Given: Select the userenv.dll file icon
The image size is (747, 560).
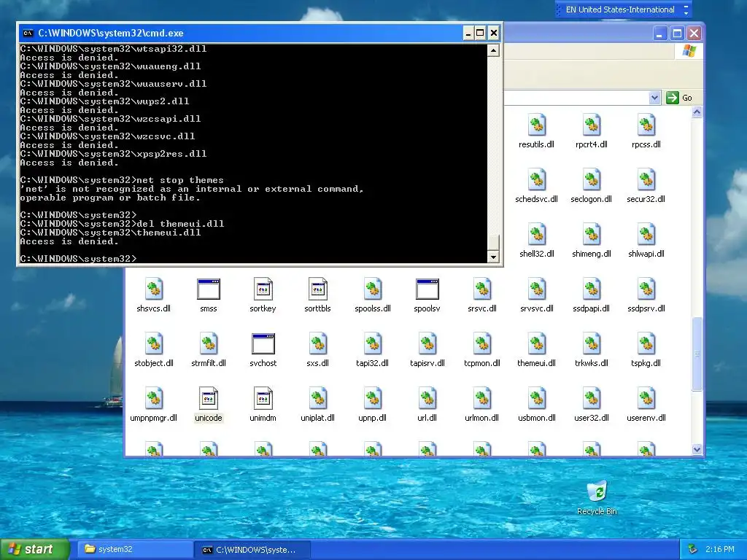Looking at the screenshot, I should [x=646, y=399].
